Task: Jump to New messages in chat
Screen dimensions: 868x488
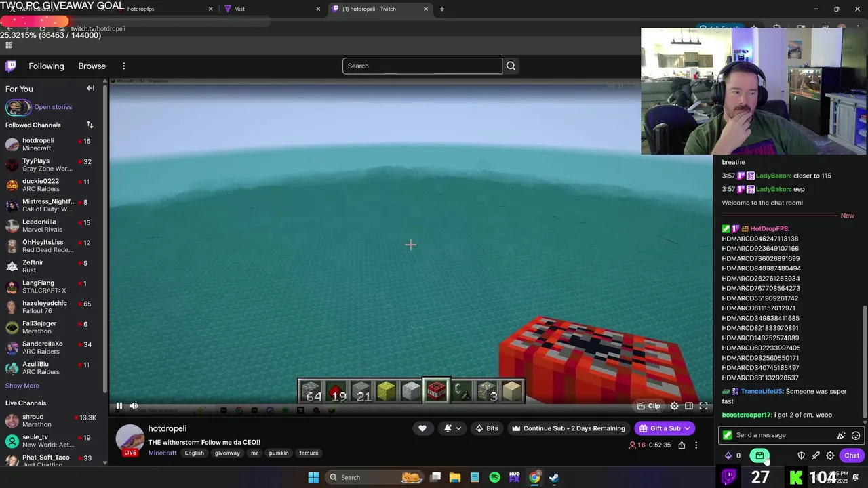Action: (x=847, y=216)
